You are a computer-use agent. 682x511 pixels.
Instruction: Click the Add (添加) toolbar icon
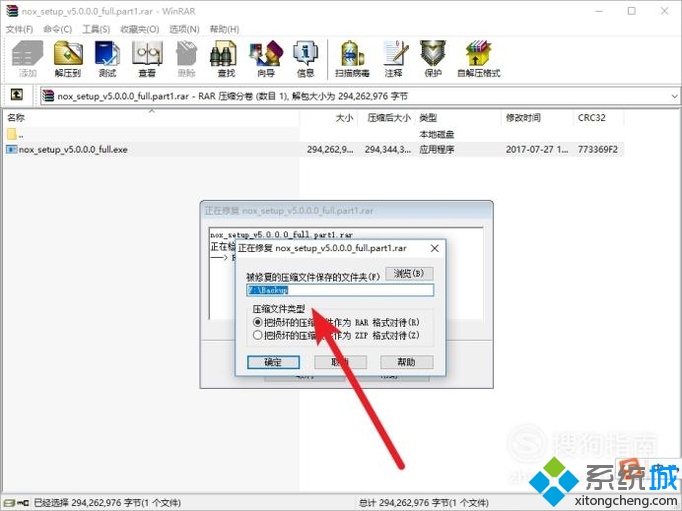tap(27, 59)
